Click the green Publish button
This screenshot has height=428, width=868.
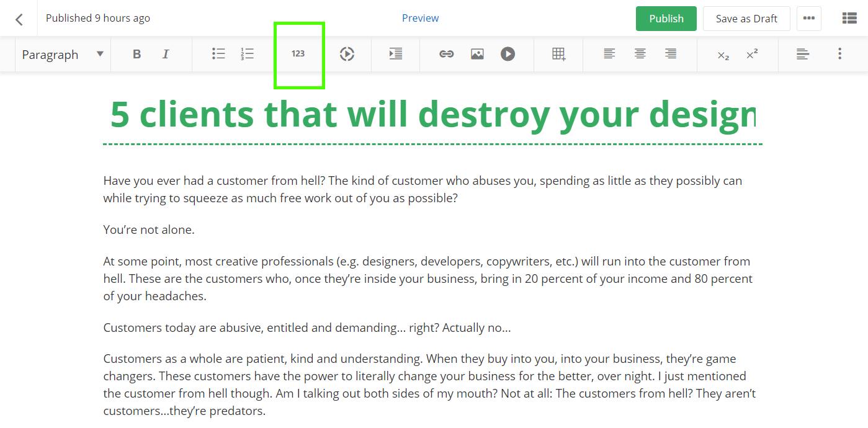pyautogui.click(x=666, y=19)
